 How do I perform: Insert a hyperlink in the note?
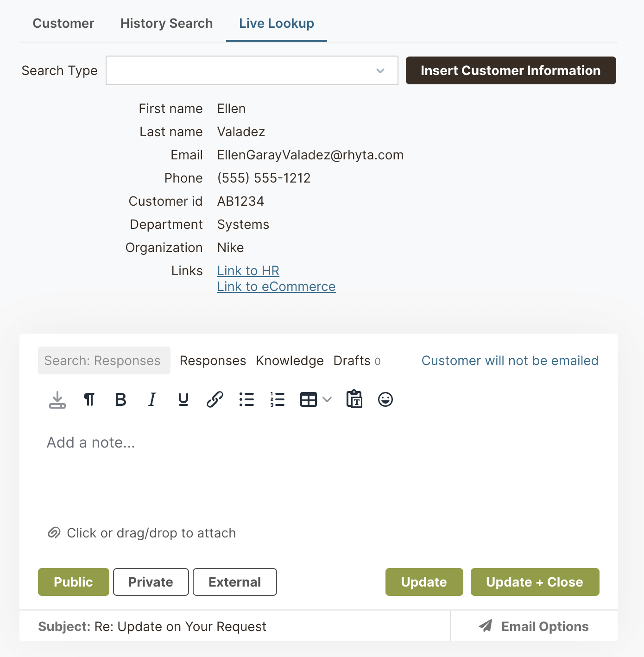tap(215, 399)
